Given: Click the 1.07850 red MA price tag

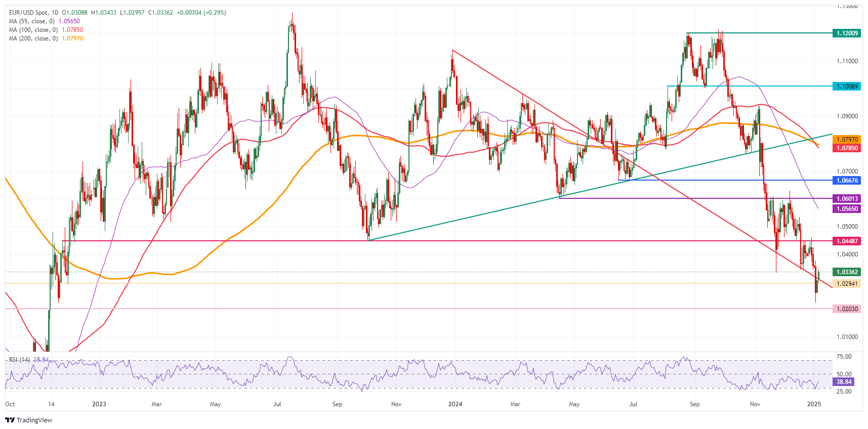Looking at the screenshot, I should click(847, 148).
